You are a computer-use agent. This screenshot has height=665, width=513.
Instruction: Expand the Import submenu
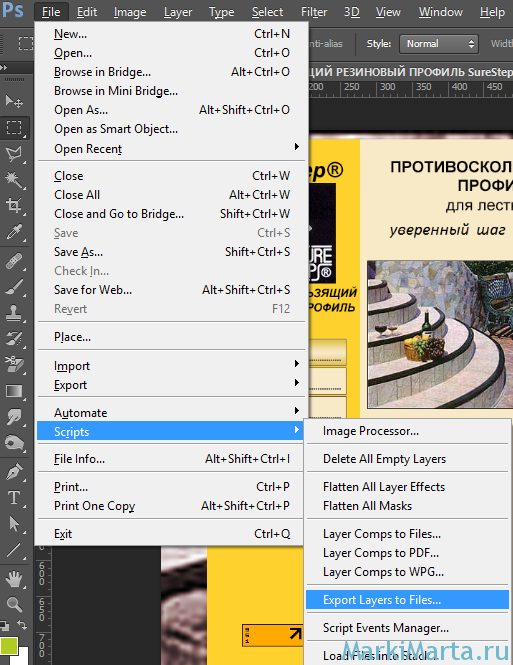tap(171, 366)
